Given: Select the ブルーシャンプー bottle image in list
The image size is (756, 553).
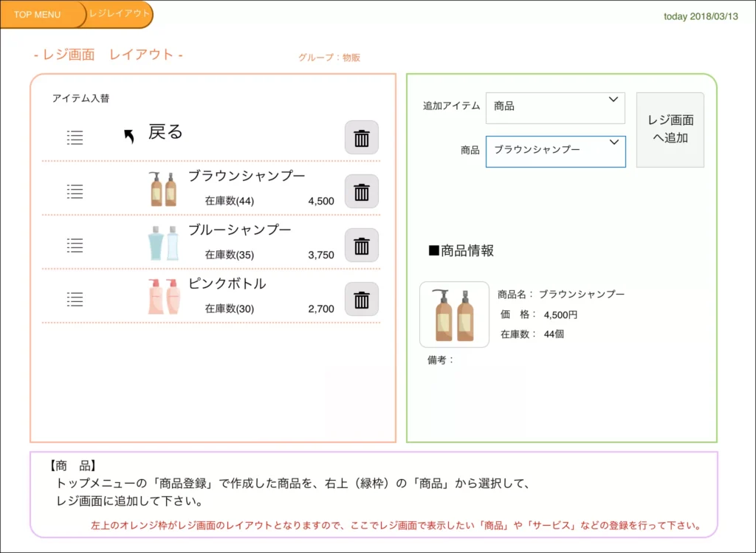Looking at the screenshot, I should [163, 243].
